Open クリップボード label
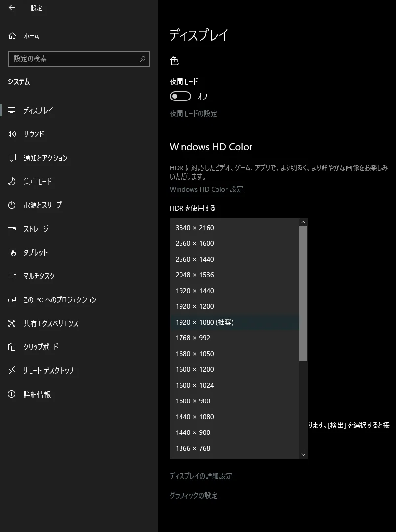396x532 pixels. click(x=41, y=347)
